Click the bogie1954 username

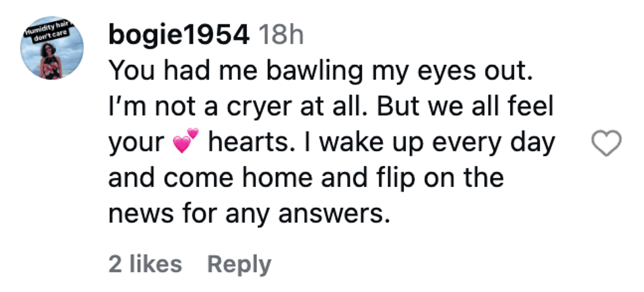click(x=178, y=35)
